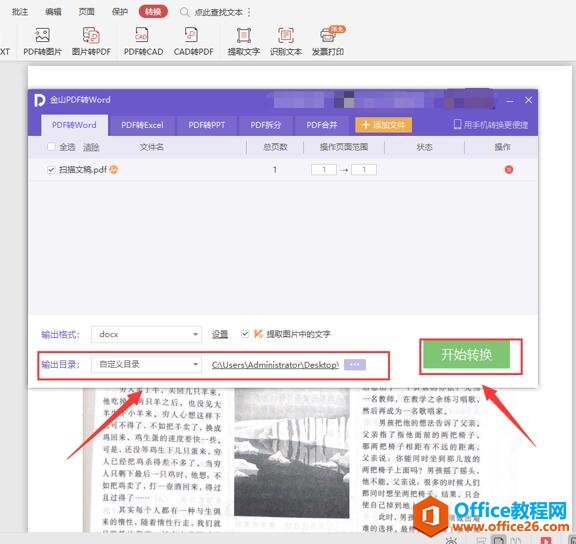Open the PDF转图片 tool
Screen dimensions: 576x544
[42, 41]
